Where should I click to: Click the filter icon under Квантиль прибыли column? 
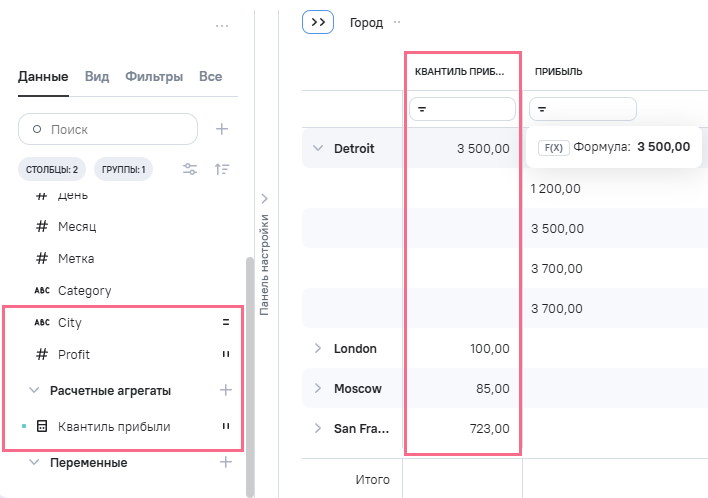pos(422,109)
